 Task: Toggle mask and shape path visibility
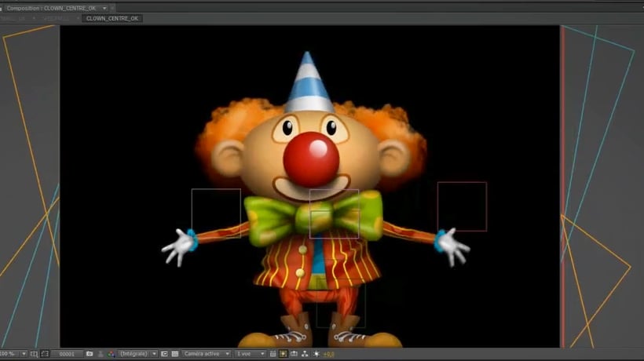tap(45, 353)
